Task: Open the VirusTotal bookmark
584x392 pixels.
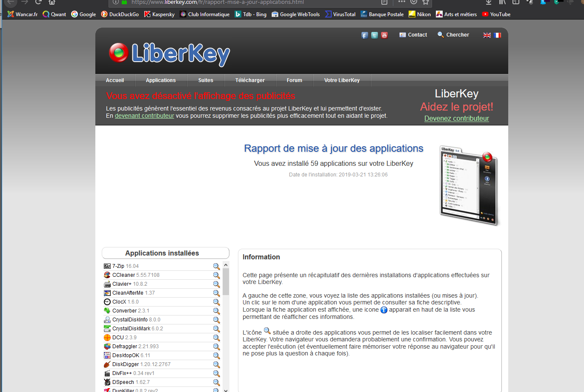Action: (x=340, y=14)
